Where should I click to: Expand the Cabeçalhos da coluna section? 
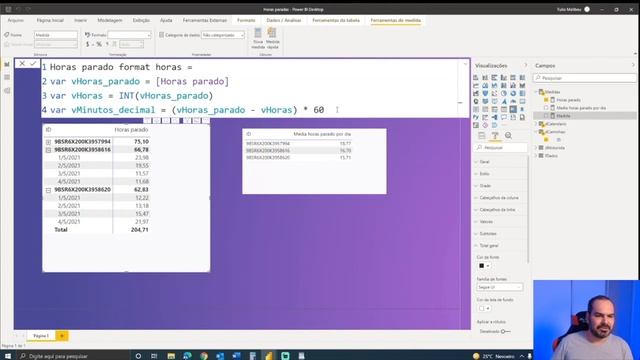(x=496, y=198)
